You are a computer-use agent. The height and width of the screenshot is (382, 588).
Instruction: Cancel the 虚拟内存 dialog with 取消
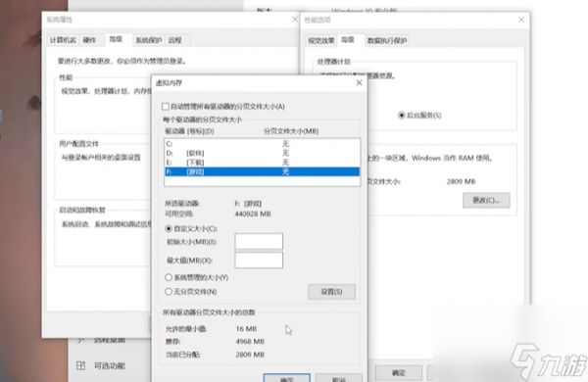tap(339, 378)
